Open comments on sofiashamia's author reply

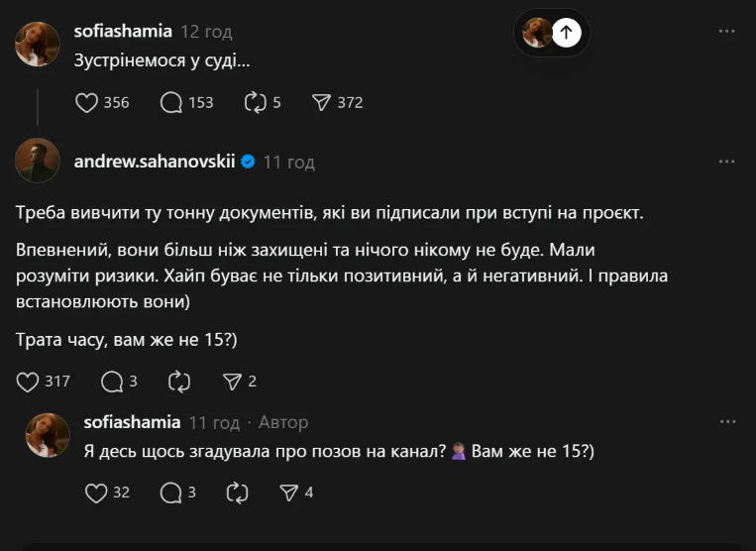click(170, 493)
